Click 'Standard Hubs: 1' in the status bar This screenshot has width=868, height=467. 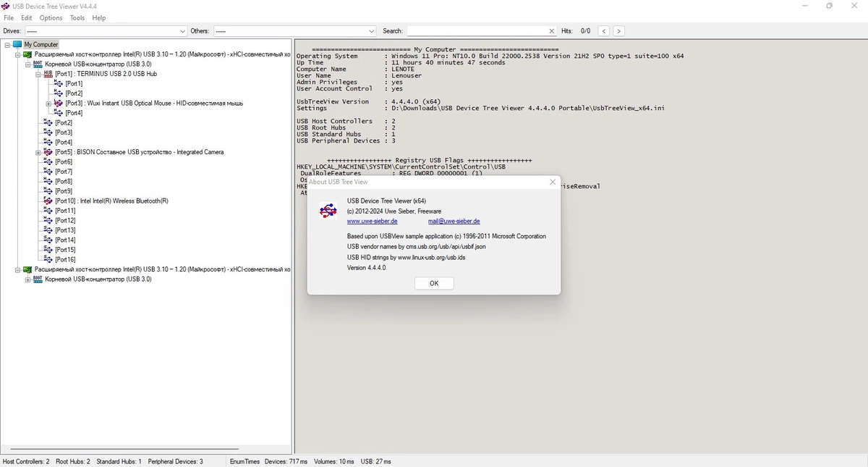[x=119, y=461]
